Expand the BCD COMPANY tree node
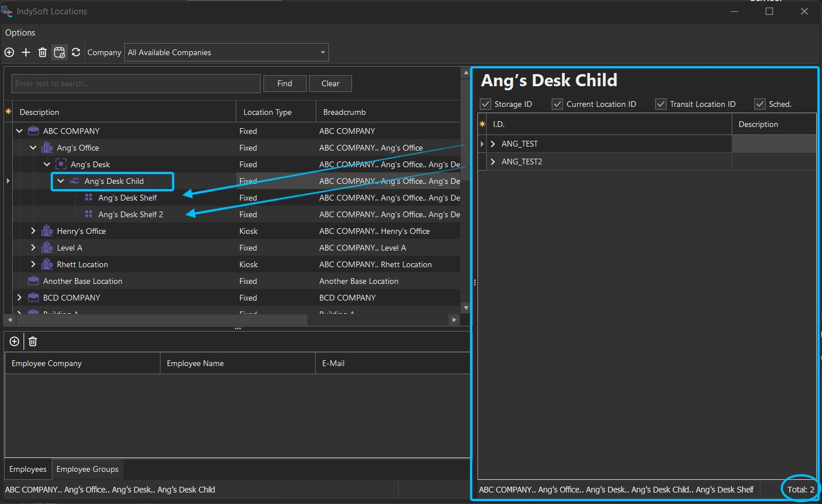The height and width of the screenshot is (504, 822). [20, 298]
